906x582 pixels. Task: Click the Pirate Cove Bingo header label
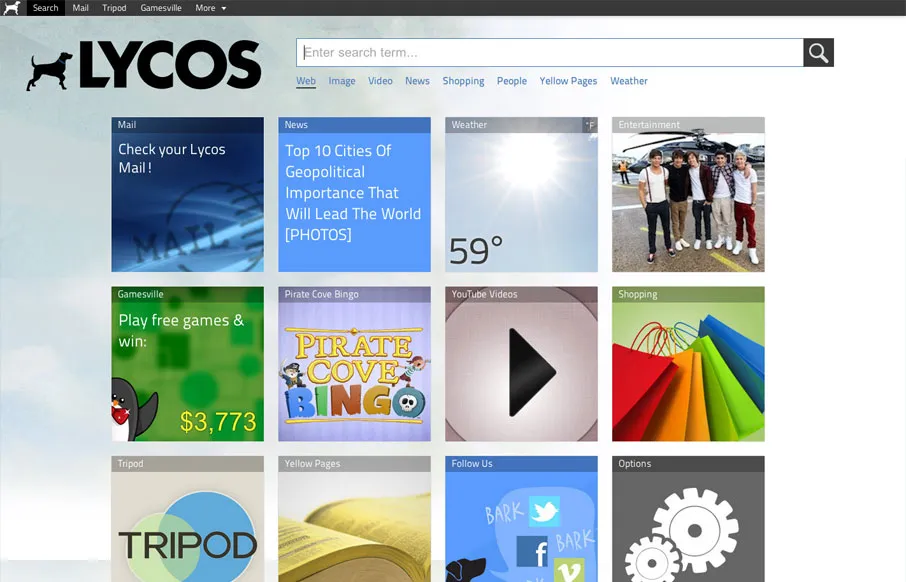pyautogui.click(x=321, y=294)
